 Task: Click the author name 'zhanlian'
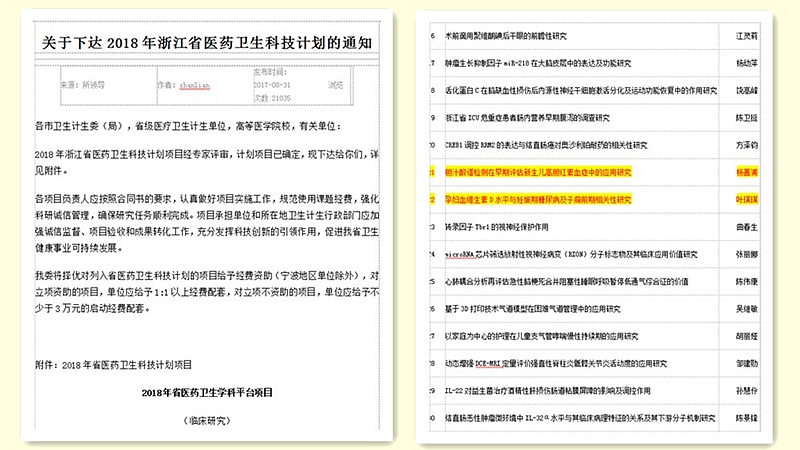pyautogui.click(x=194, y=85)
